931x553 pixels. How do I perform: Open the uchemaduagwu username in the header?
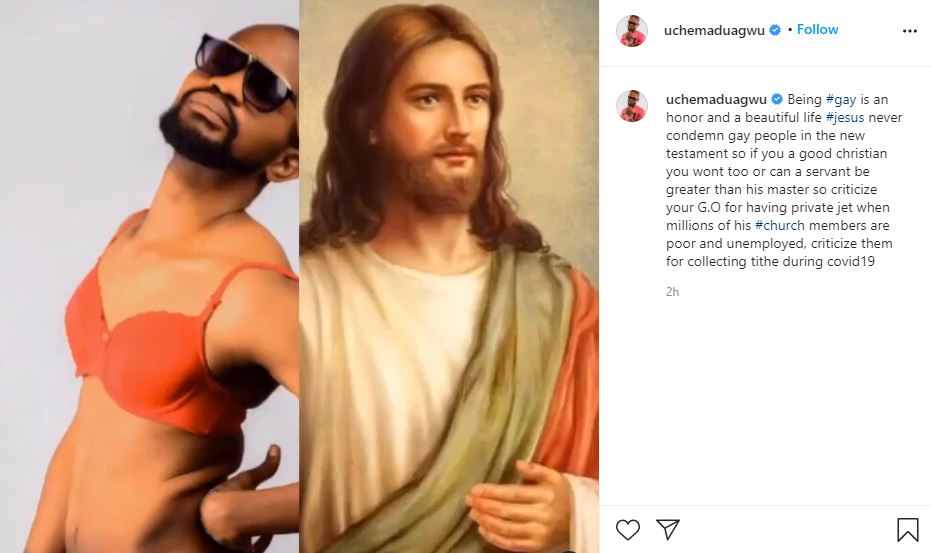point(714,30)
